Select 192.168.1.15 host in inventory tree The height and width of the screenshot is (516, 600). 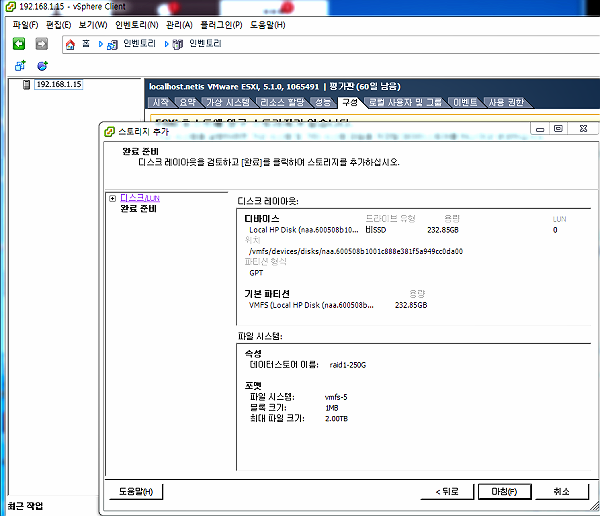[x=59, y=85]
